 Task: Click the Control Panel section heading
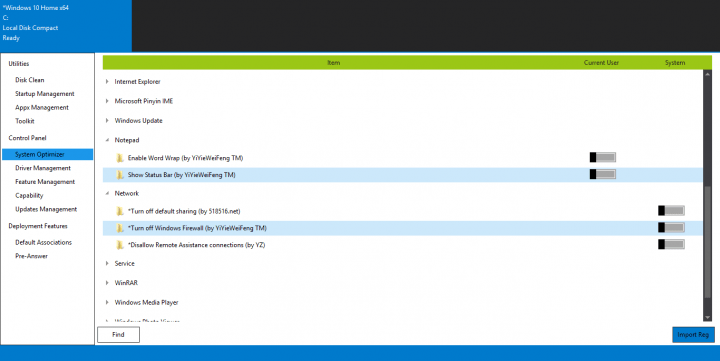[28, 138]
